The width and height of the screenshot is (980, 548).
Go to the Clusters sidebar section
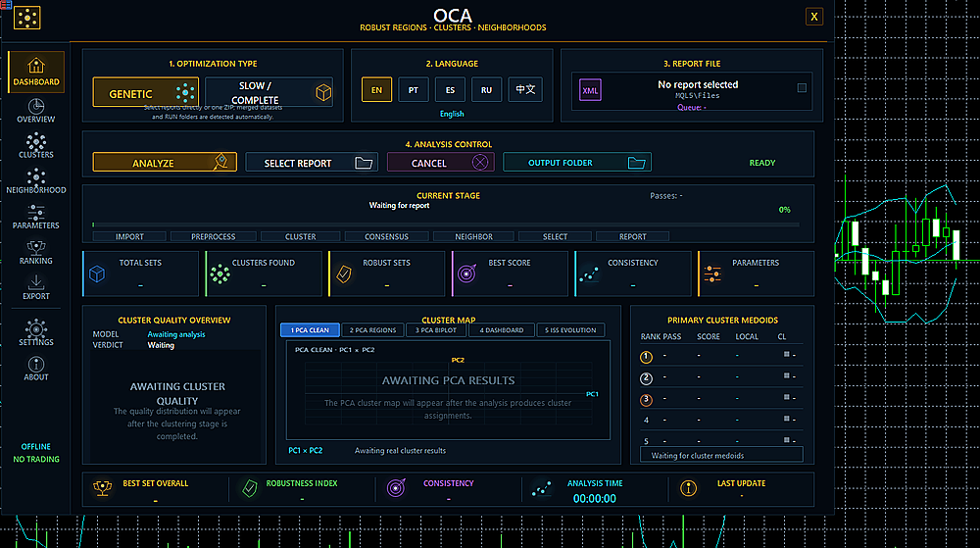click(x=36, y=146)
